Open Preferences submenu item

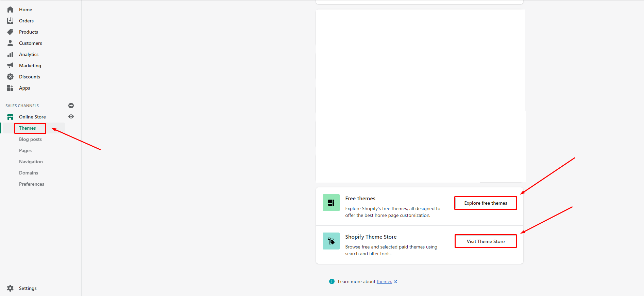[x=32, y=184]
